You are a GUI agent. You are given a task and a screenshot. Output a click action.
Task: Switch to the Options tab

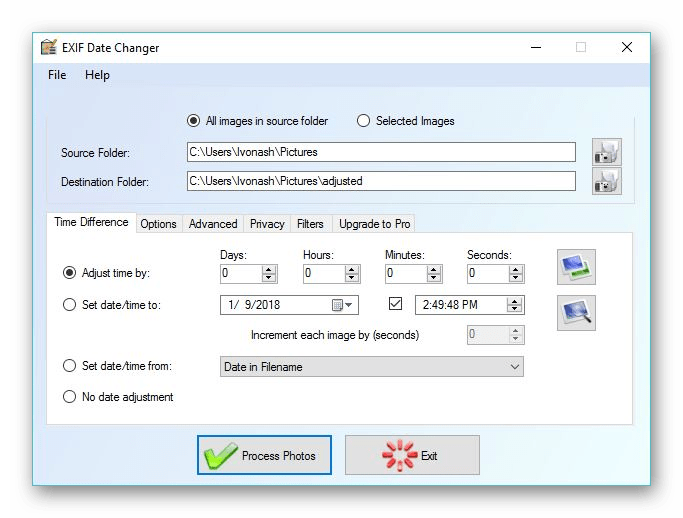point(159,224)
